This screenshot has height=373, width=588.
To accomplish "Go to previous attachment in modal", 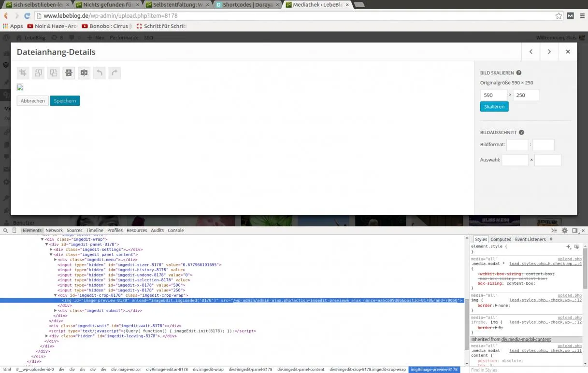I will click(531, 52).
